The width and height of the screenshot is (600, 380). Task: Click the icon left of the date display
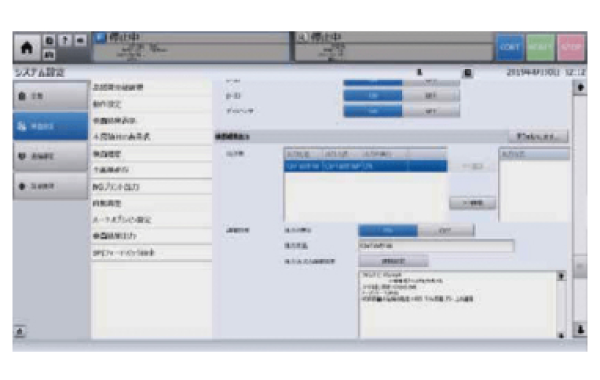pos(468,73)
